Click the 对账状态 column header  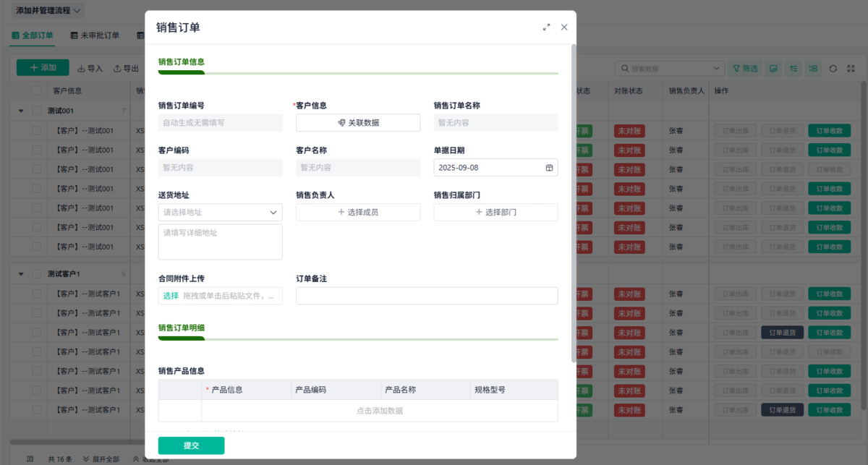click(629, 90)
